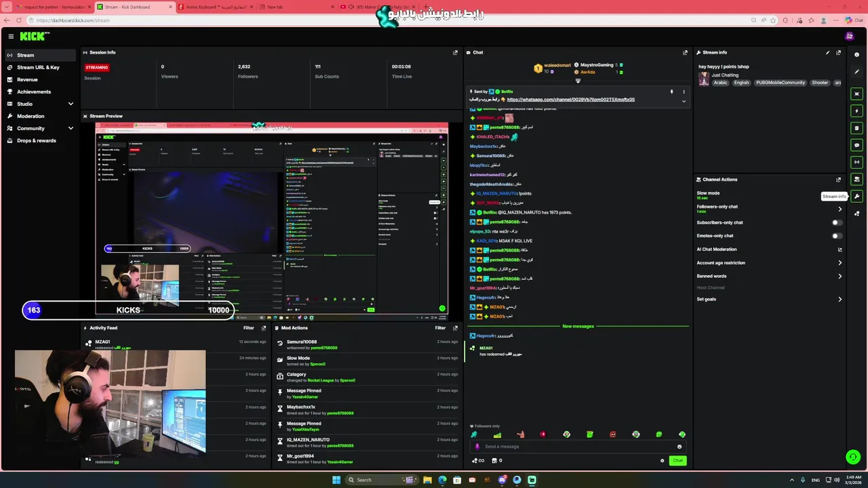Click MaystroGaming in chat leaderboard
The height and width of the screenshot is (488, 868).
(x=597, y=65)
